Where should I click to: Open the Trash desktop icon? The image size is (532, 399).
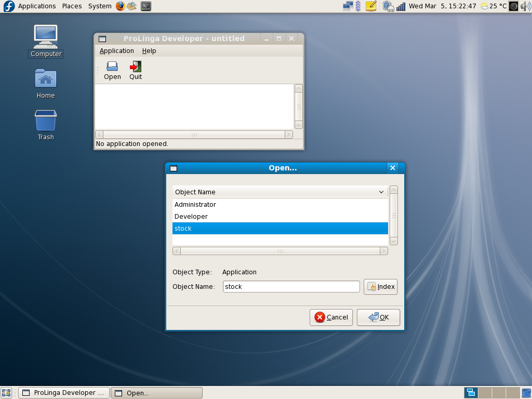click(46, 125)
